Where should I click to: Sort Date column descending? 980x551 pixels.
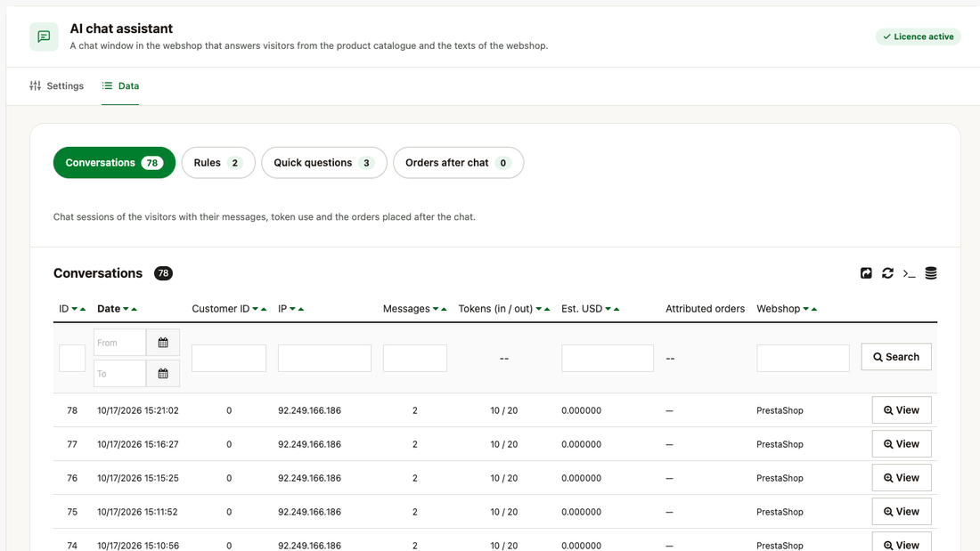(x=126, y=309)
